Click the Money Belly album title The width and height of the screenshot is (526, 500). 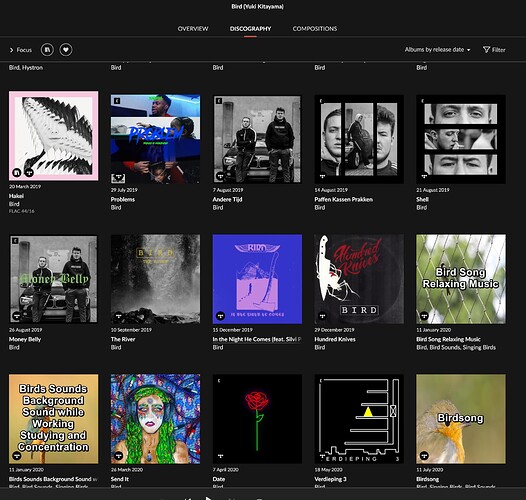pyautogui.click(x=25, y=339)
